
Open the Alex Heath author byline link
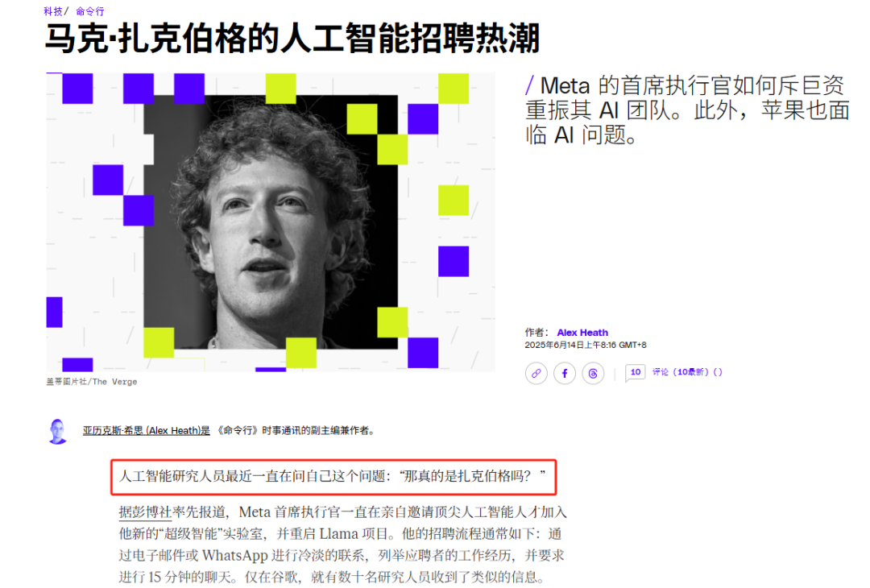point(582,333)
